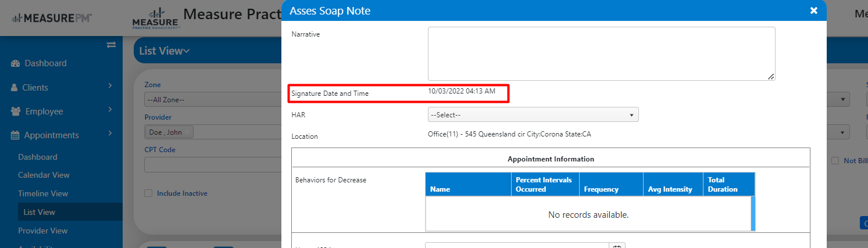Click the Employee group icon

16,112
